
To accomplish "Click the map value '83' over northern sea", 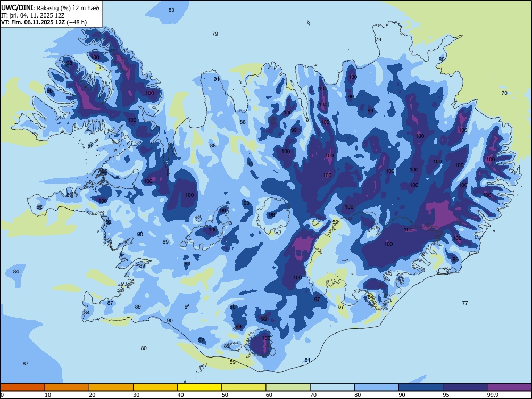I will 171,10.
